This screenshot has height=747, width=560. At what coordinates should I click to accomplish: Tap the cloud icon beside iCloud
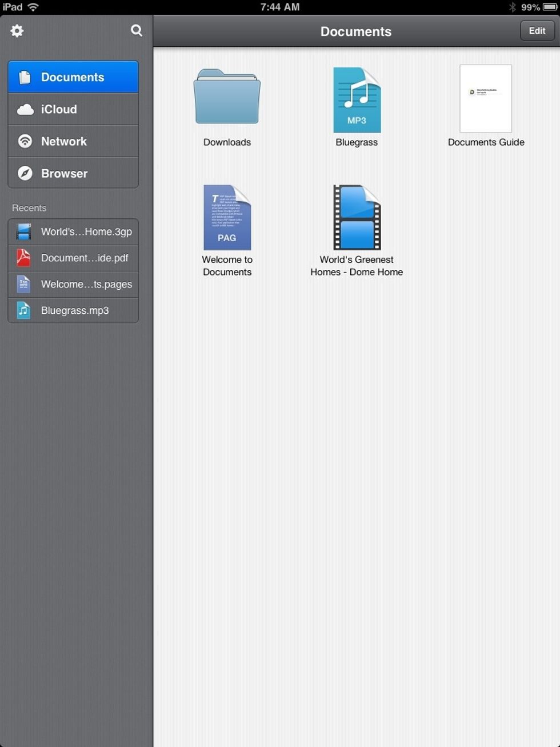pyautogui.click(x=25, y=110)
